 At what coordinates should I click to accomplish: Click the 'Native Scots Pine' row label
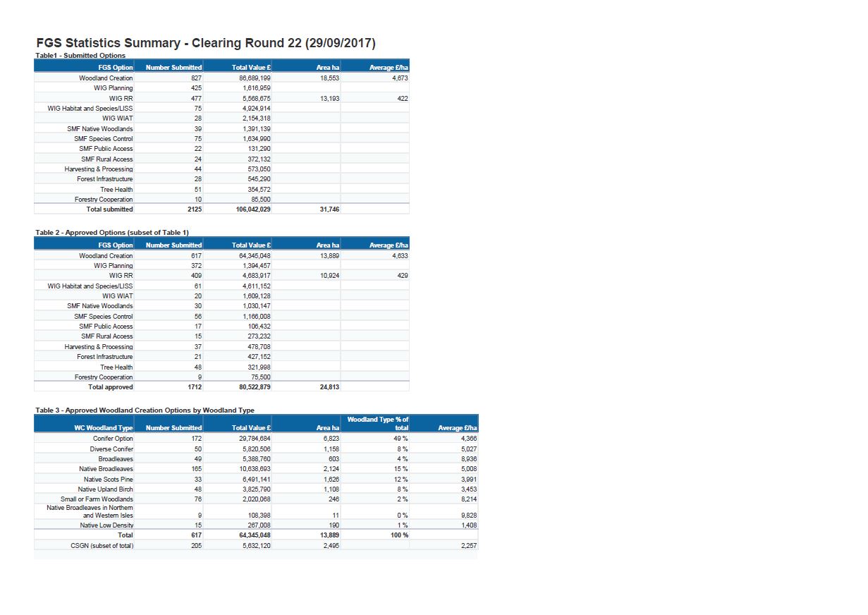108,480
